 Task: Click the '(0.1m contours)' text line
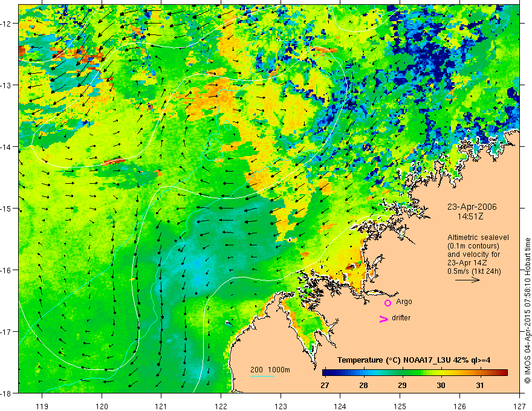pos(473,246)
